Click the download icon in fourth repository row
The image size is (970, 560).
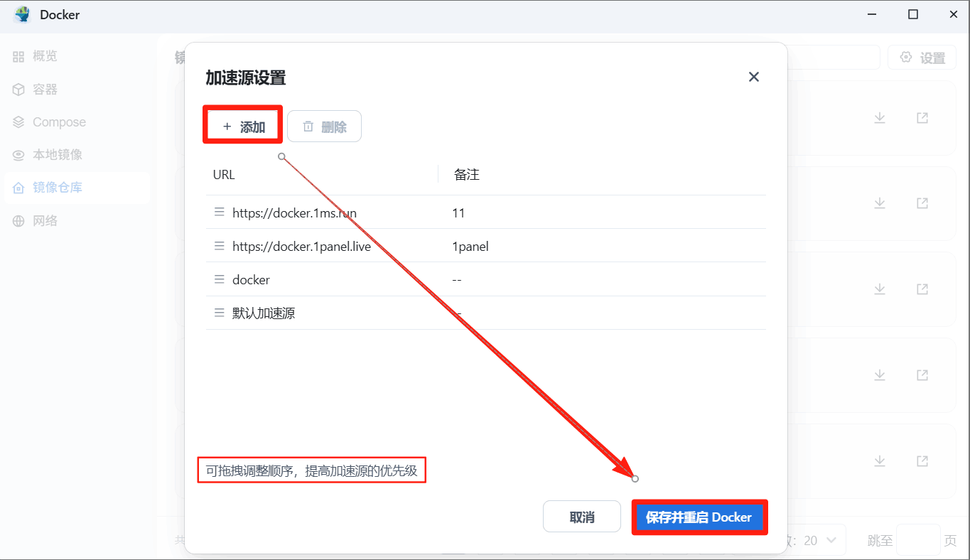click(x=880, y=375)
